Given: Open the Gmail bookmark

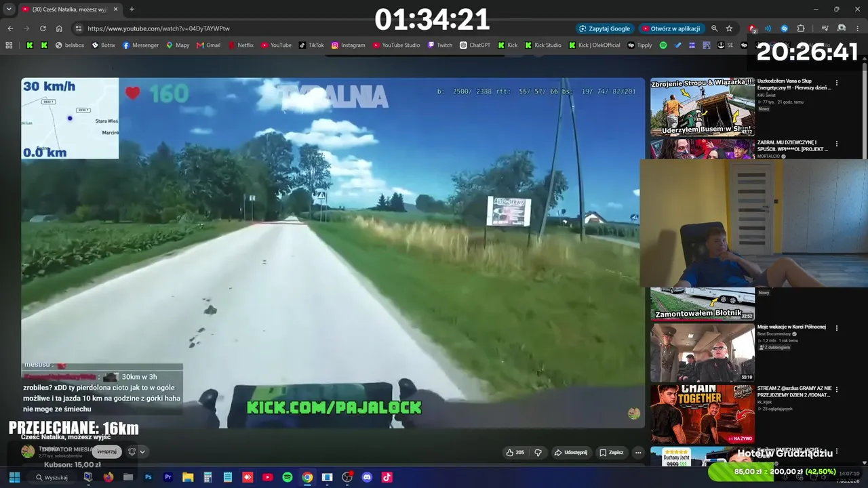Looking at the screenshot, I should coord(208,45).
